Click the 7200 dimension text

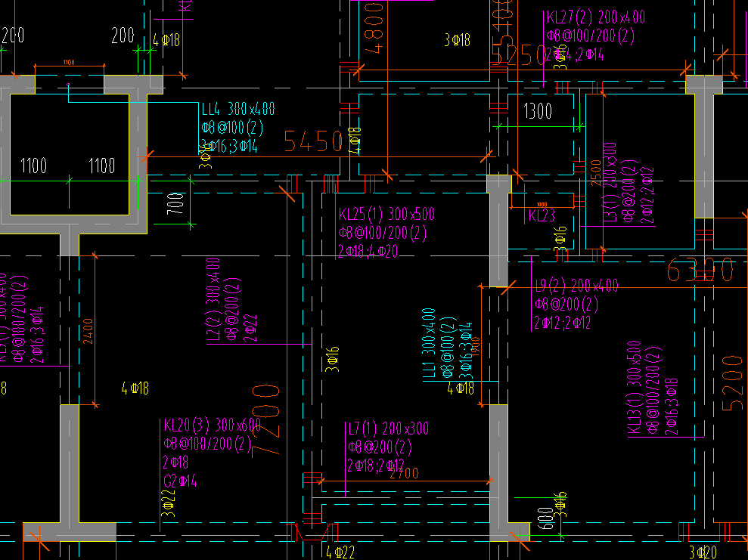click(x=265, y=420)
